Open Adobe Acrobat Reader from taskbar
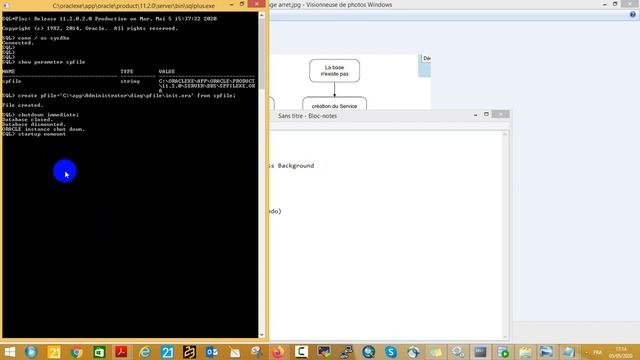640x360 pixels. pyautogui.click(x=121, y=352)
